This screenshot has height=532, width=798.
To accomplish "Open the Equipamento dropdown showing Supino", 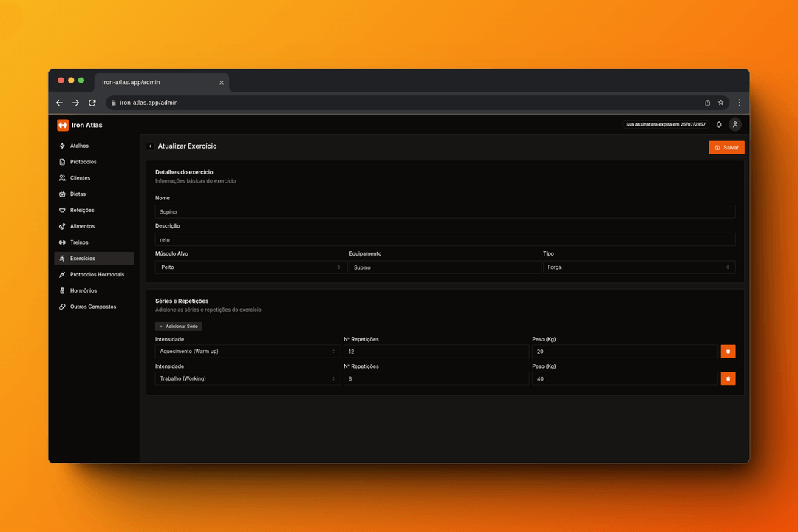I will pyautogui.click(x=443, y=267).
